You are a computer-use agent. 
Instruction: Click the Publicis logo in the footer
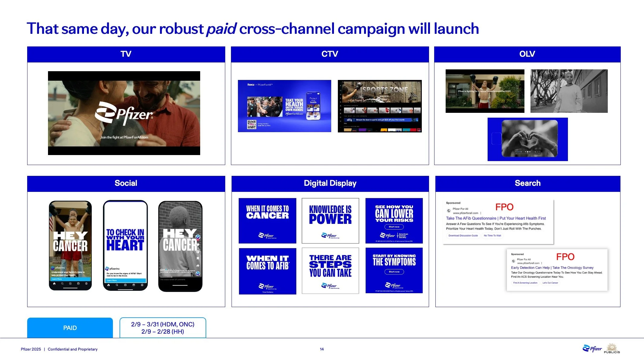[612, 348]
